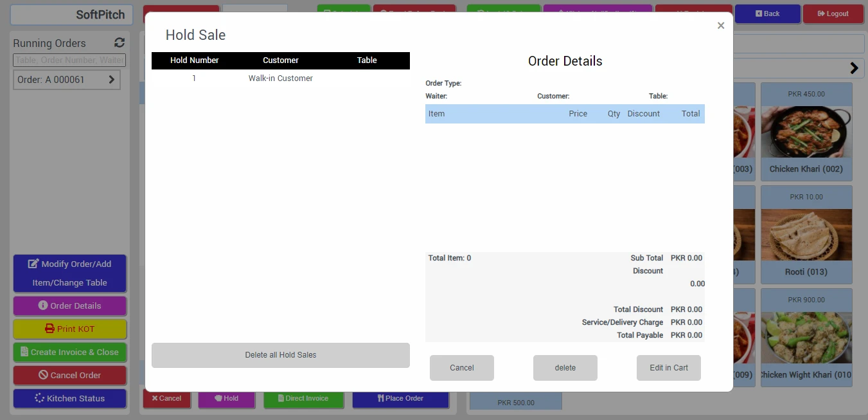This screenshot has height=420, width=868.
Task: Open held sale with Edit in Cart
Action: tap(668, 368)
